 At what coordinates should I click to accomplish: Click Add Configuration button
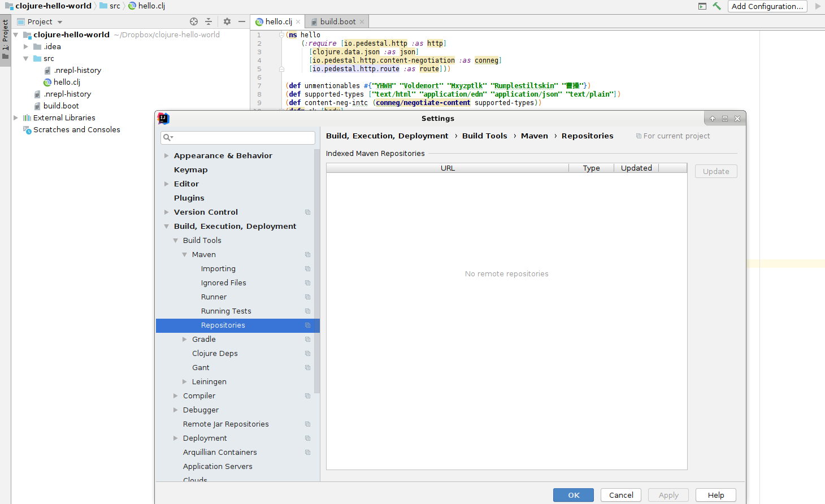click(767, 6)
